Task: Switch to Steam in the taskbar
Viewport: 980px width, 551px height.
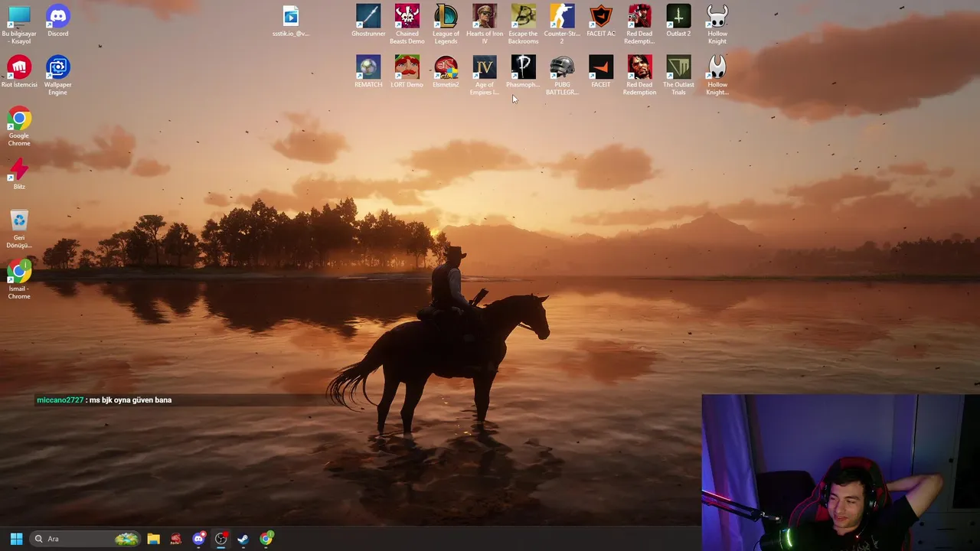Action: [x=243, y=539]
